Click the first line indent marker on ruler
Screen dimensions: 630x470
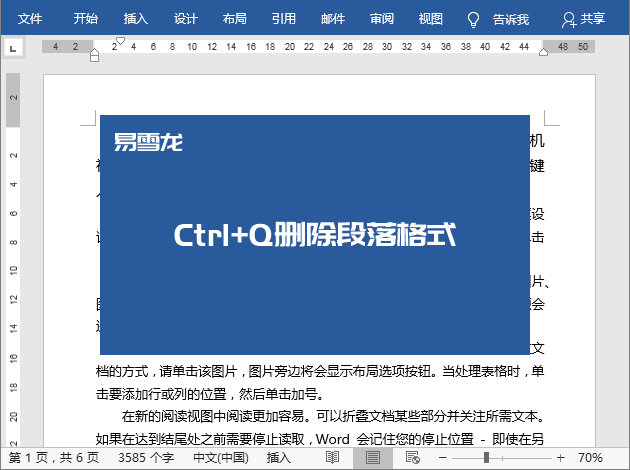point(120,41)
